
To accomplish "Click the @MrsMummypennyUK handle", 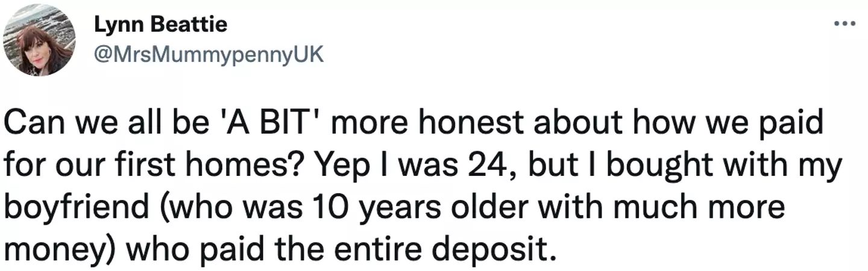I will [209, 55].
